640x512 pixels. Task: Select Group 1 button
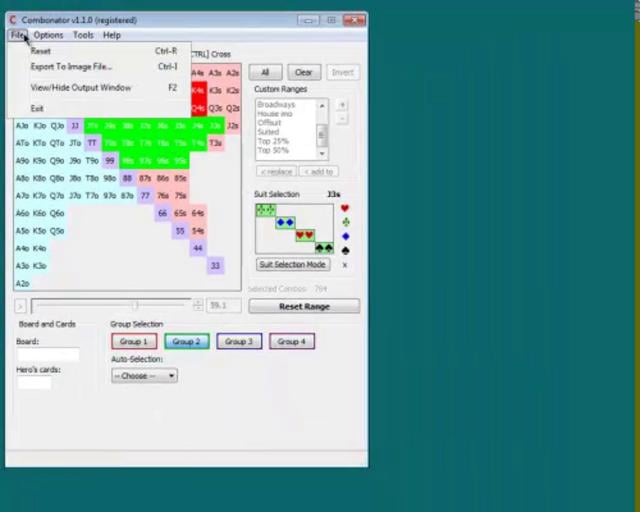tap(134, 341)
